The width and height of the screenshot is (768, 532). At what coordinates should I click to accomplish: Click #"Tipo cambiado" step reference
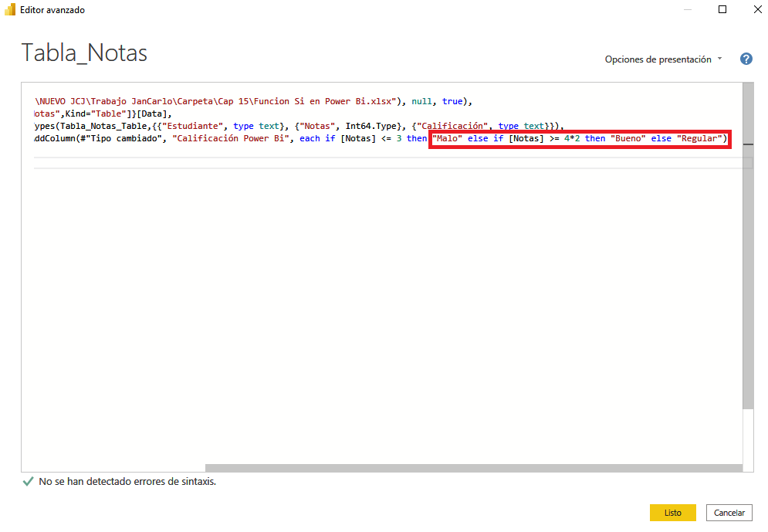121,139
